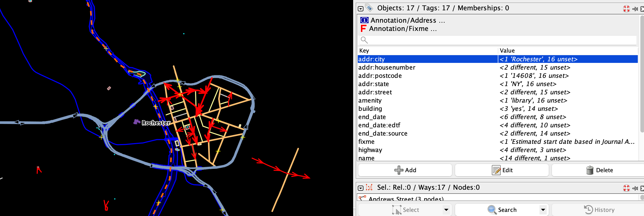Open the dropdown arrow beside Search
The height and width of the screenshot is (216, 644).
pyautogui.click(x=543, y=210)
